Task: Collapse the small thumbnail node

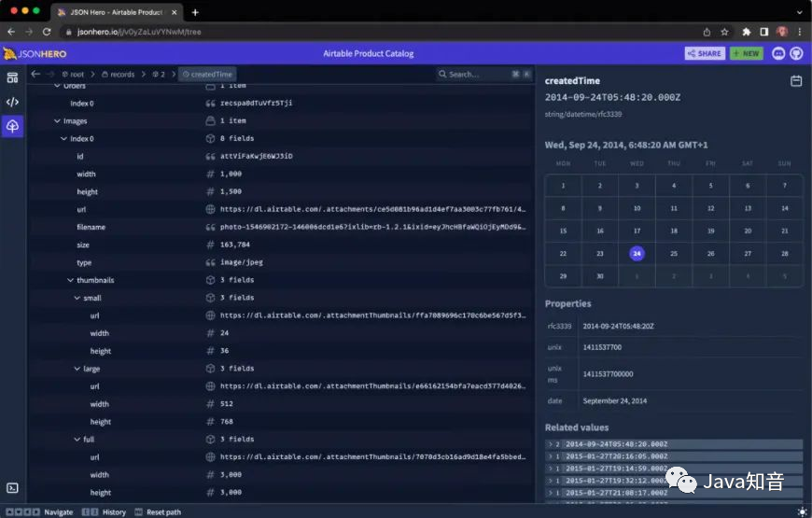Action: tap(77, 298)
